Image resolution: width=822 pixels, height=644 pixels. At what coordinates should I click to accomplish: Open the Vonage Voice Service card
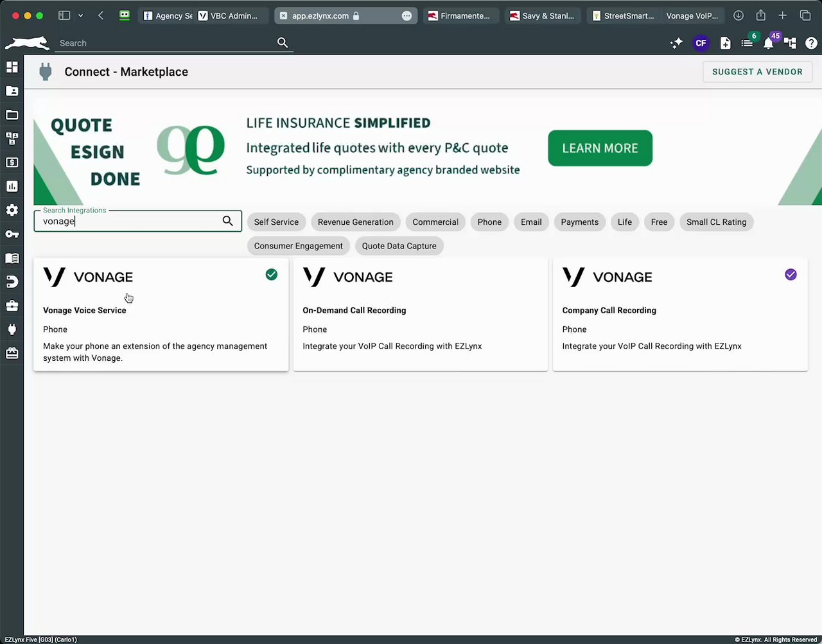[161, 315]
